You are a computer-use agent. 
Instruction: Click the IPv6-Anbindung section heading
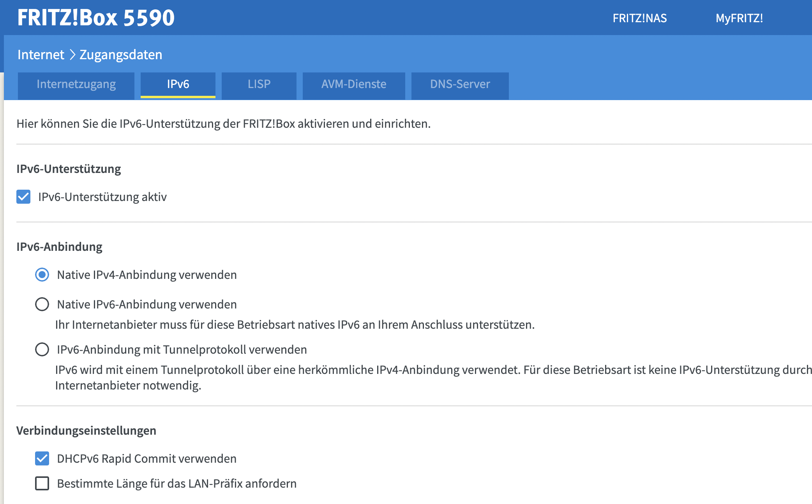(x=59, y=247)
